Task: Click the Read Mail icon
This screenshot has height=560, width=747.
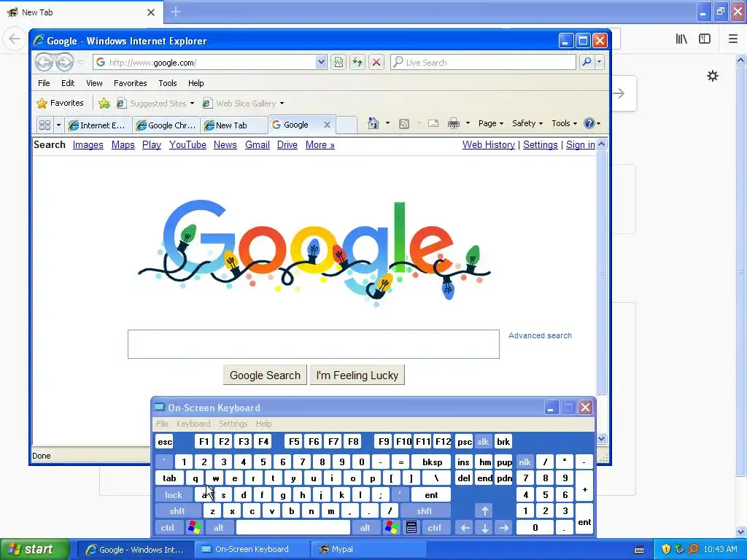Action: (x=433, y=123)
